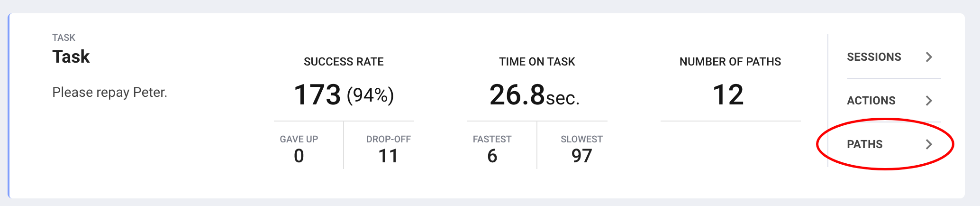Viewport: 980px width, 206px height.
Task: Open the Sessions chevron arrow
Action: 929,57
